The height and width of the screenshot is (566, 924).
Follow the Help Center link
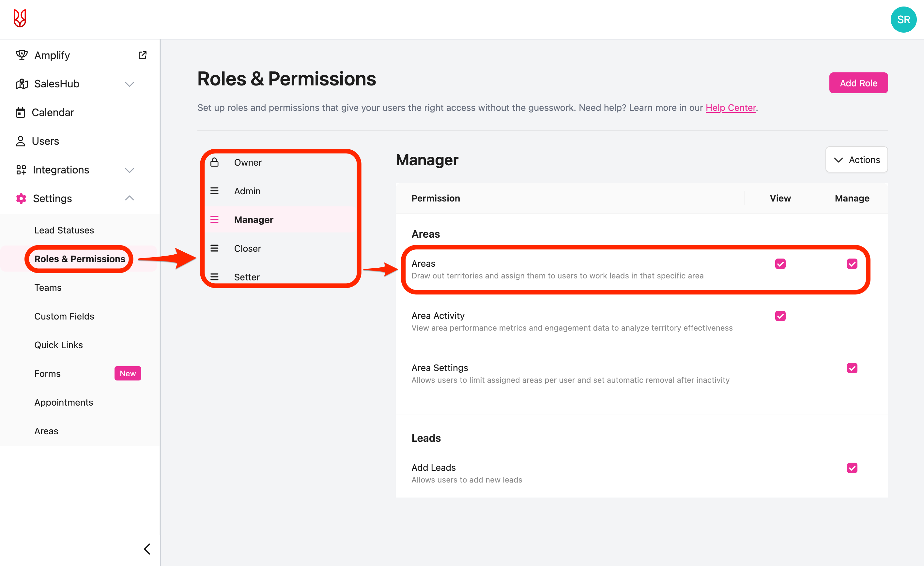(x=730, y=108)
